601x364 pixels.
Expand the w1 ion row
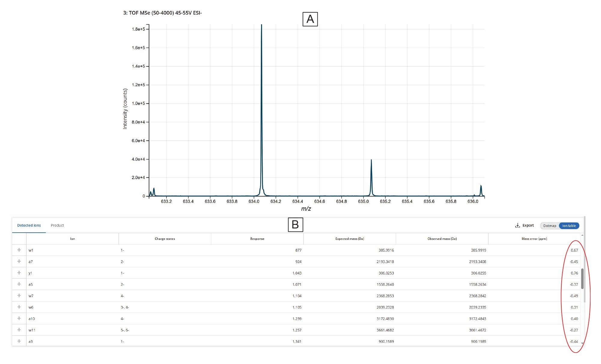pyautogui.click(x=19, y=250)
